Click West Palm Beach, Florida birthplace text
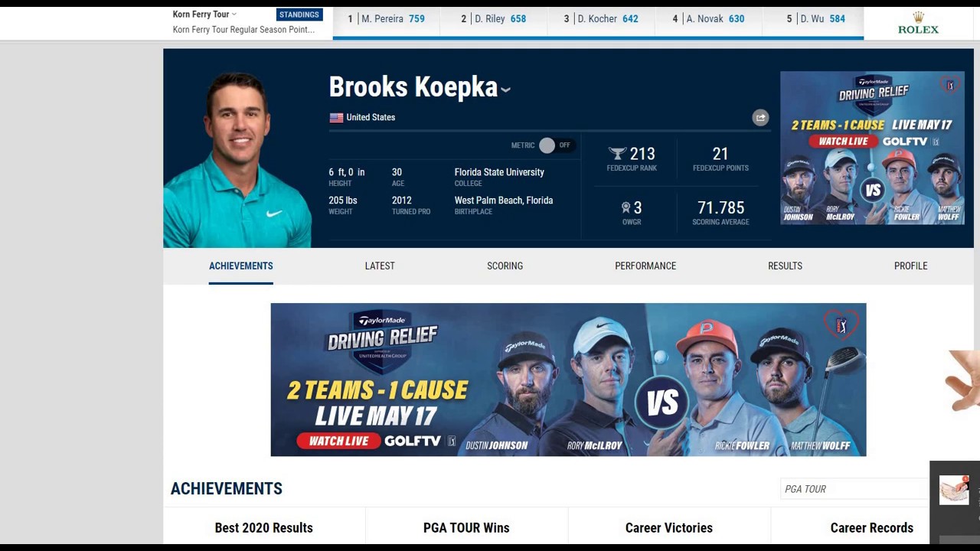This screenshot has width=980, height=551. (x=503, y=201)
